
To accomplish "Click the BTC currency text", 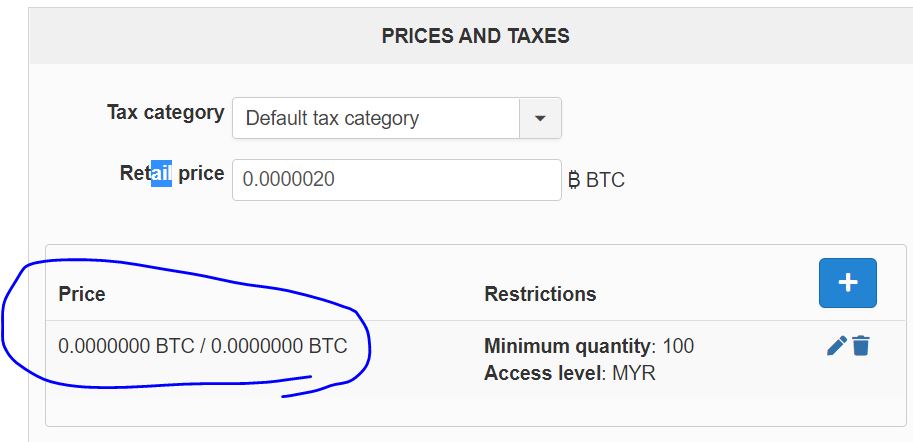I will pyautogui.click(x=605, y=181).
